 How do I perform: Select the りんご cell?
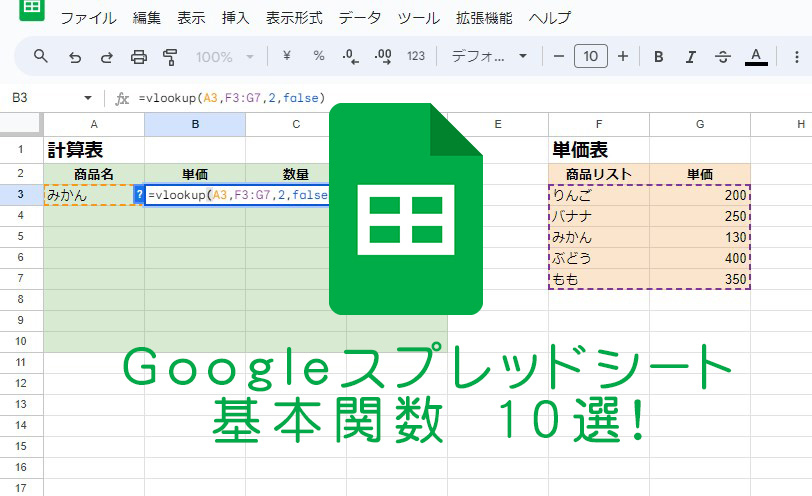[x=599, y=195]
